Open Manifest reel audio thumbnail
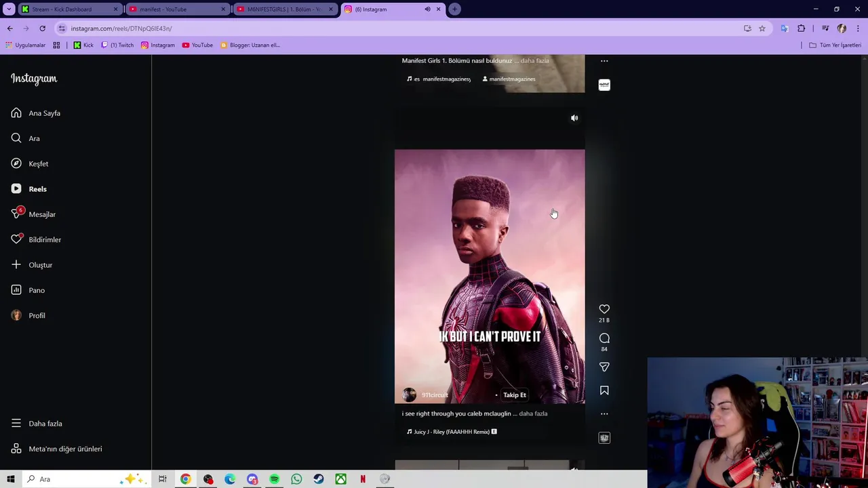 (604, 85)
